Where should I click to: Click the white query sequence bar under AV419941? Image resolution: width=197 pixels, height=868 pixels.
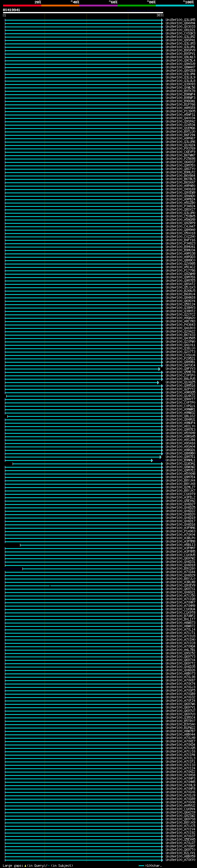click(83, 12)
